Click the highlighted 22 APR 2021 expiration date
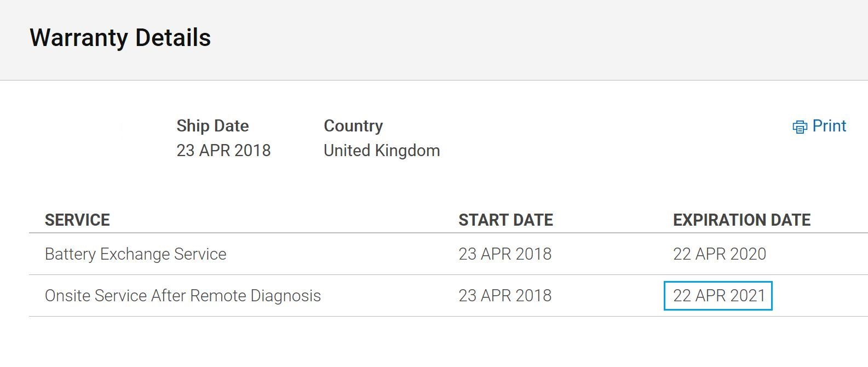This screenshot has height=367, width=868. point(718,296)
